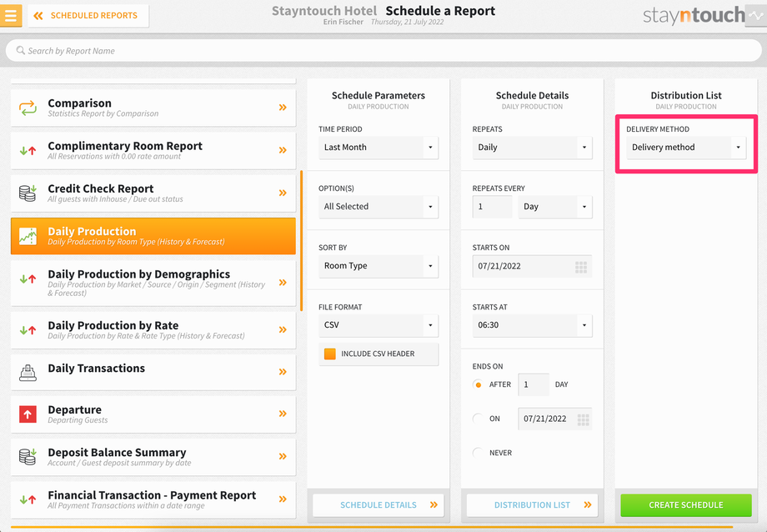Open Daily Production by Demographics chevron
The width and height of the screenshot is (767, 532).
point(283,283)
